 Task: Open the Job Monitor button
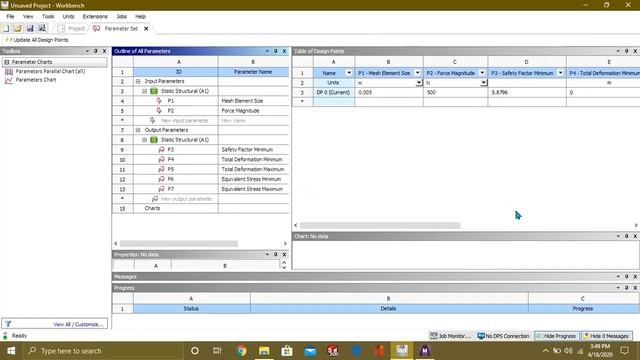coord(450,336)
